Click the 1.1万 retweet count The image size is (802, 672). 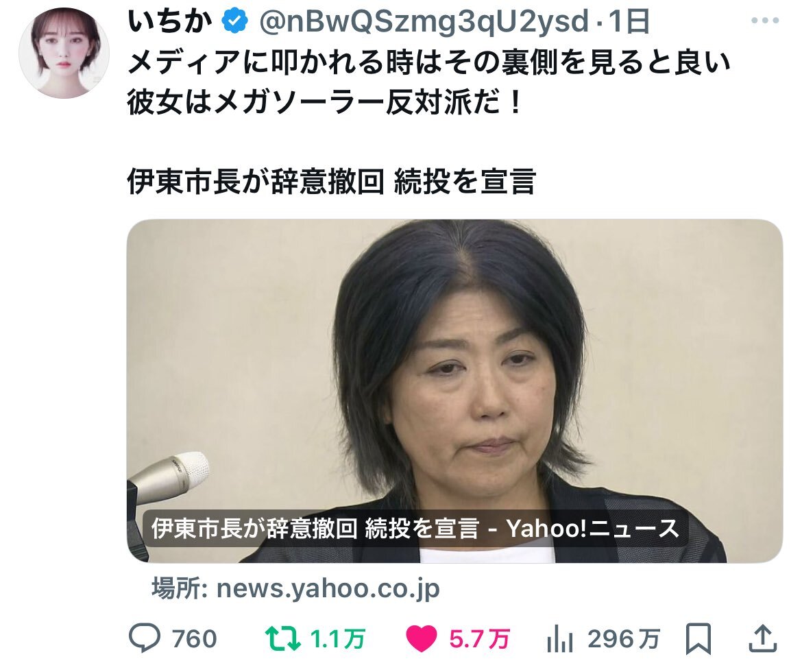pyautogui.click(x=337, y=639)
